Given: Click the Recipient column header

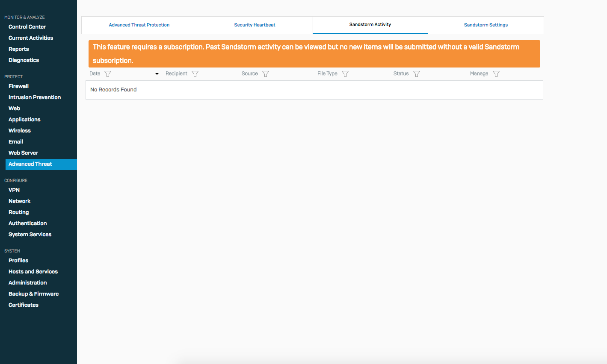Looking at the screenshot, I should (176, 73).
